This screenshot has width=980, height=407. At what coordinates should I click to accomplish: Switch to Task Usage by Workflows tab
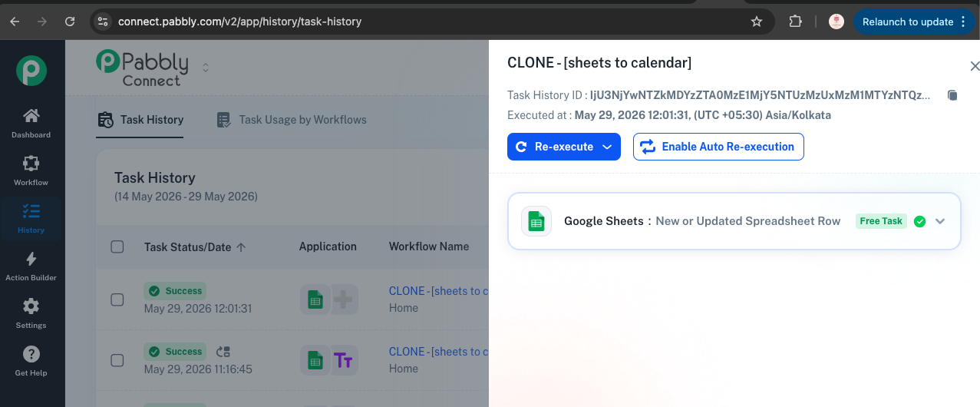pyautogui.click(x=292, y=120)
